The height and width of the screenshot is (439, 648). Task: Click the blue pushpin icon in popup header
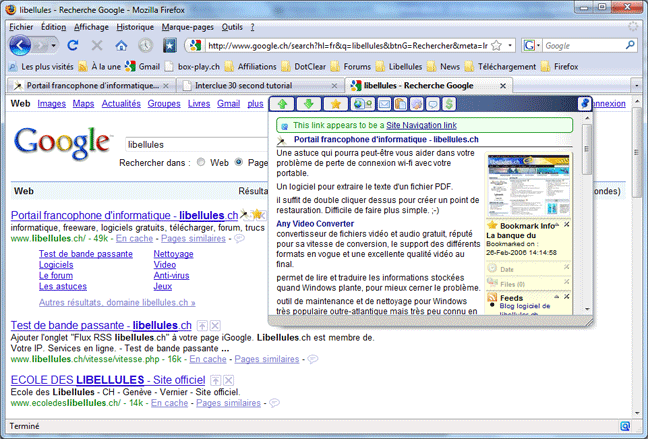(584, 103)
